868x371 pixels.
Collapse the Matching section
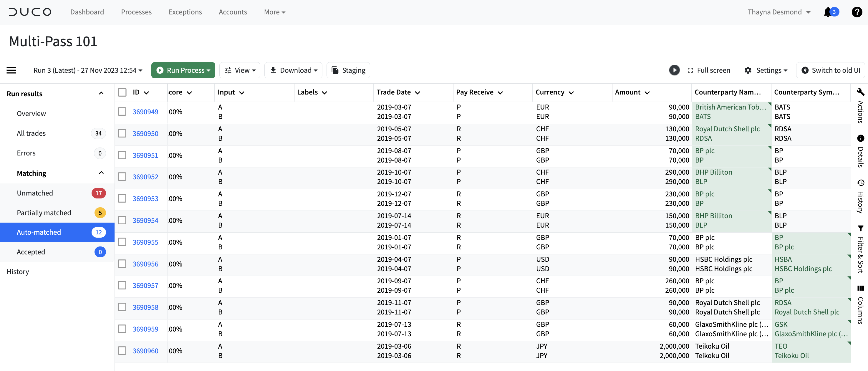101,173
